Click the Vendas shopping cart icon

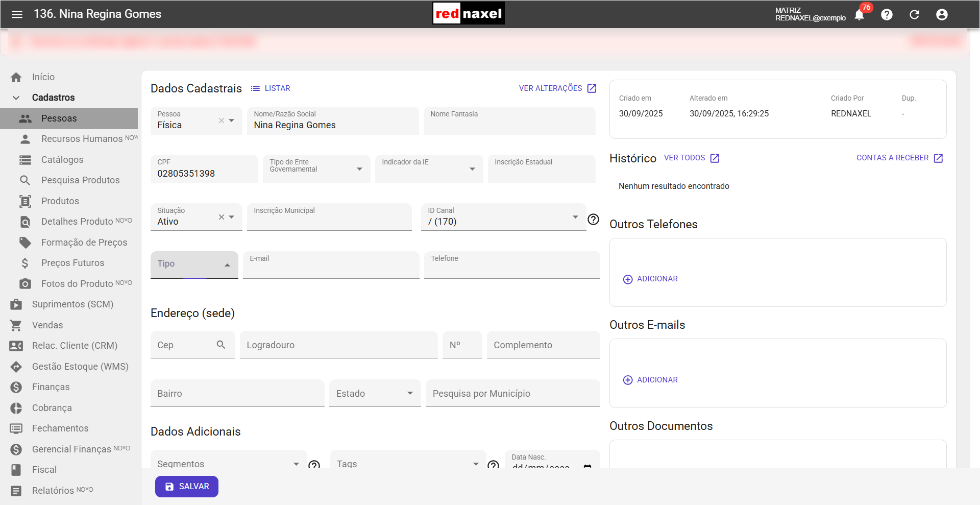point(16,325)
